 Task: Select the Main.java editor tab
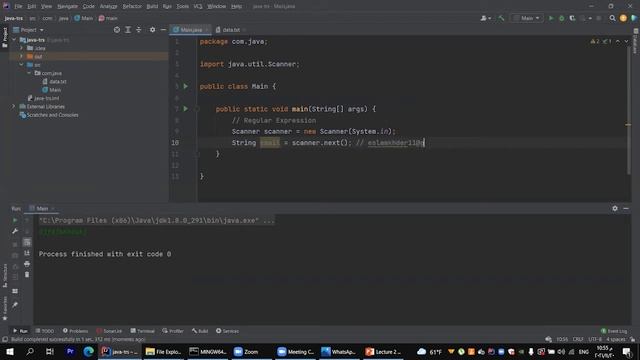click(x=190, y=30)
